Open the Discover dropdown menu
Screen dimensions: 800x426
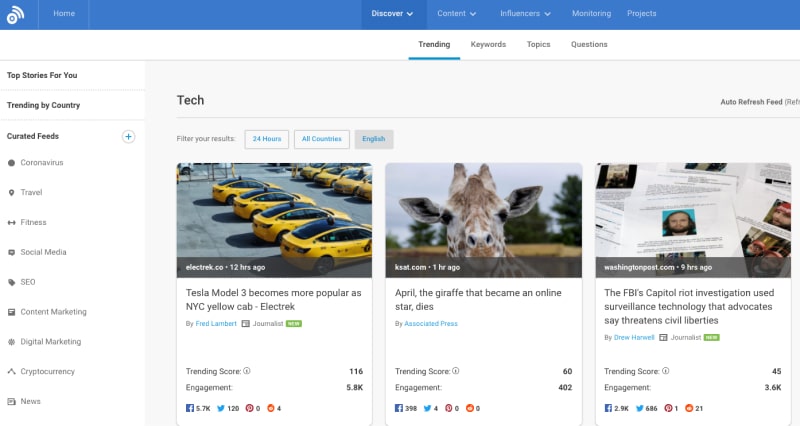tap(392, 14)
